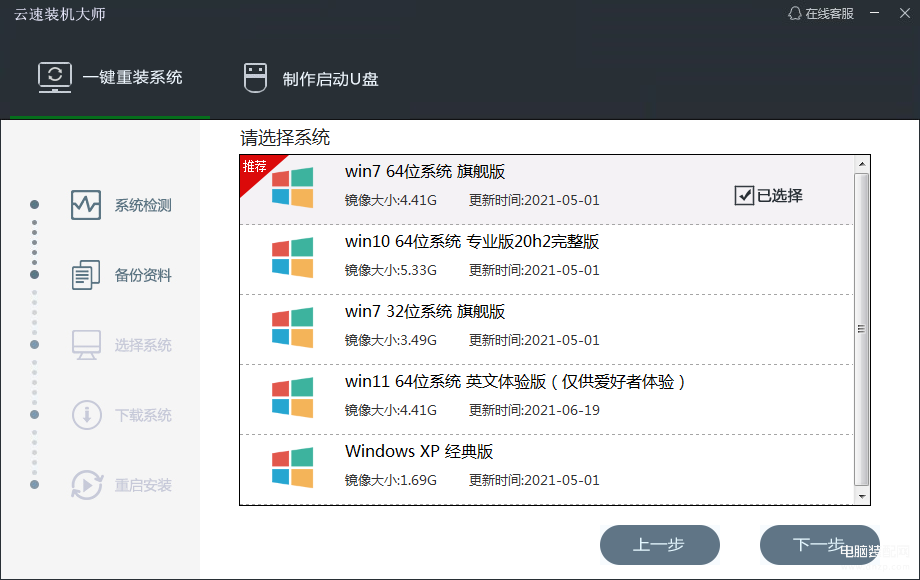
Task: Click the Windows logo of win7 64位系统 旗舰版
Action: point(292,188)
